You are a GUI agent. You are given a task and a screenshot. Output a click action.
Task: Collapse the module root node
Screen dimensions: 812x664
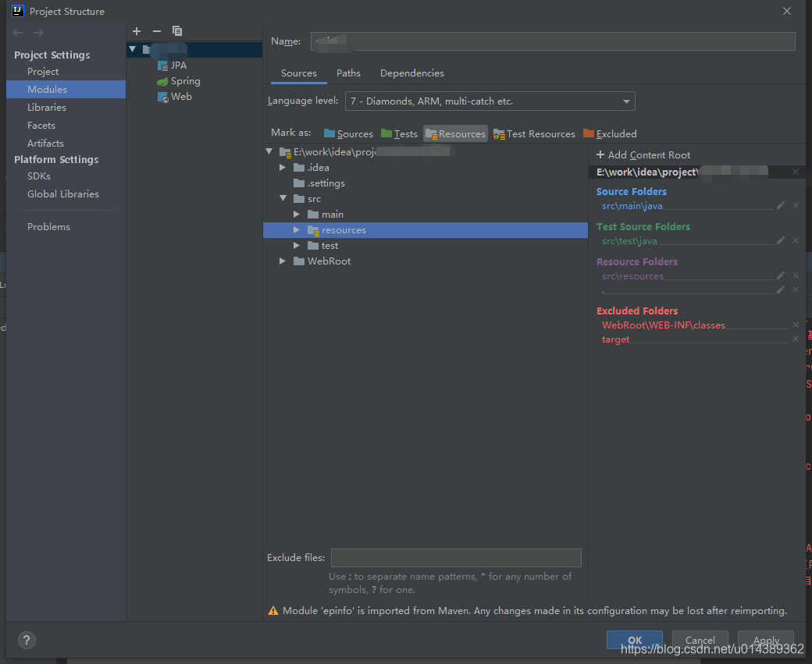click(x=133, y=49)
